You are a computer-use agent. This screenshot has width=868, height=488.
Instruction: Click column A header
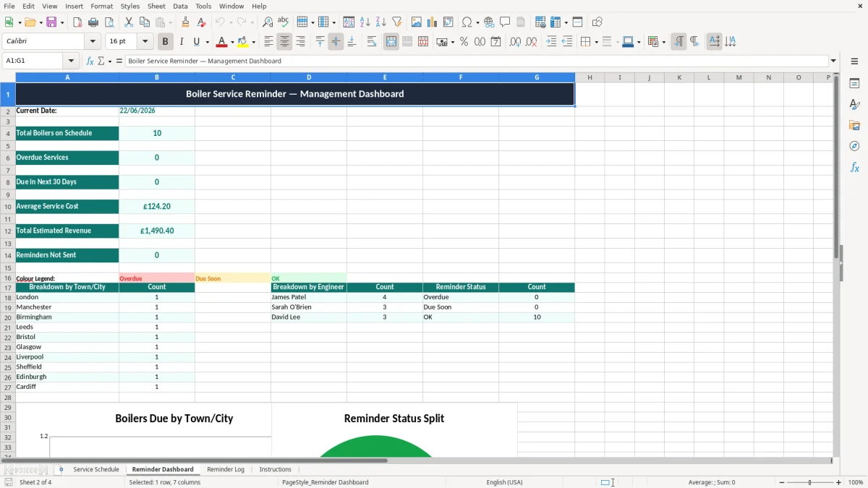pyautogui.click(x=67, y=77)
